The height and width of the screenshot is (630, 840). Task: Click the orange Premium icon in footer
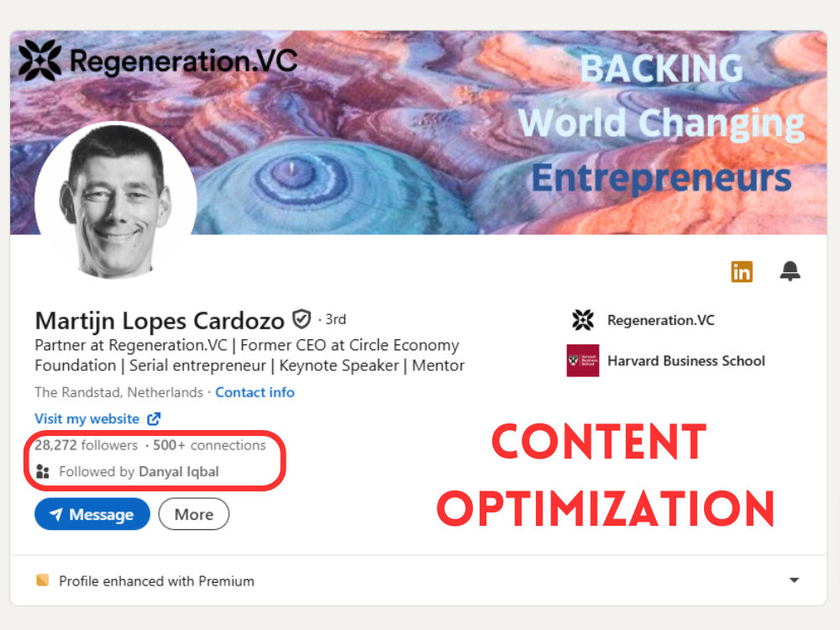coord(42,580)
